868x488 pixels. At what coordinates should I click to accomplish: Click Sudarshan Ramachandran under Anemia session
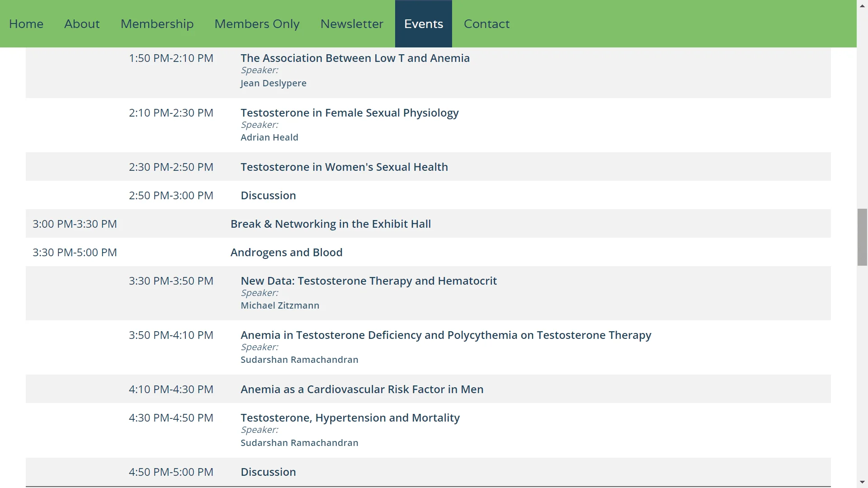click(x=299, y=360)
